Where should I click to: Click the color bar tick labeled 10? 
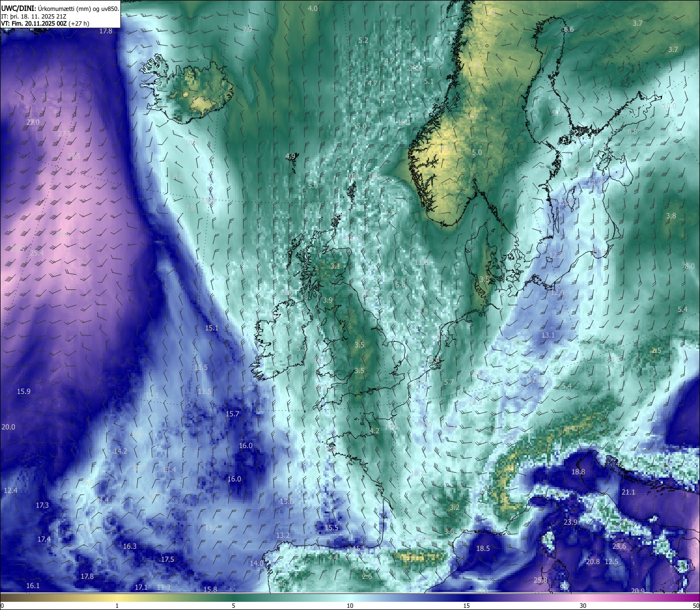click(x=350, y=606)
